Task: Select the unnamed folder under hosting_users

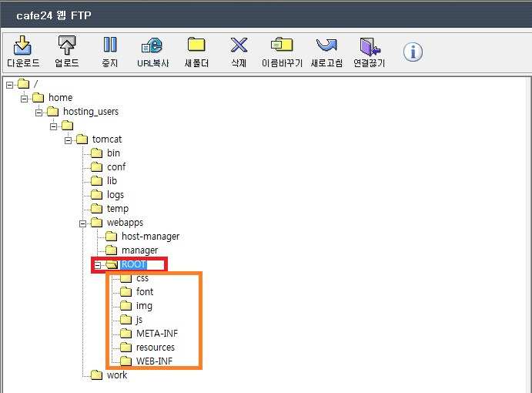Action: 67,126
